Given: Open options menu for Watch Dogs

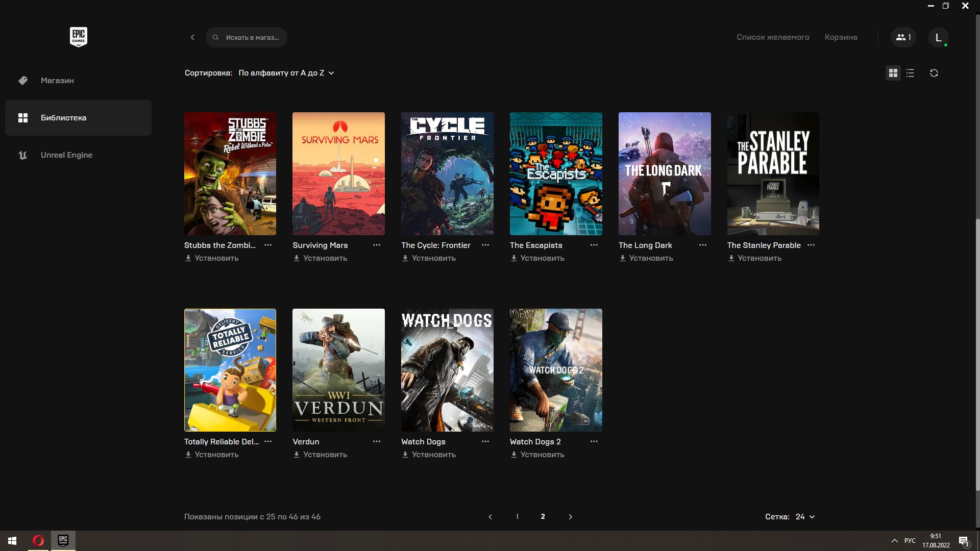Looking at the screenshot, I should (485, 441).
